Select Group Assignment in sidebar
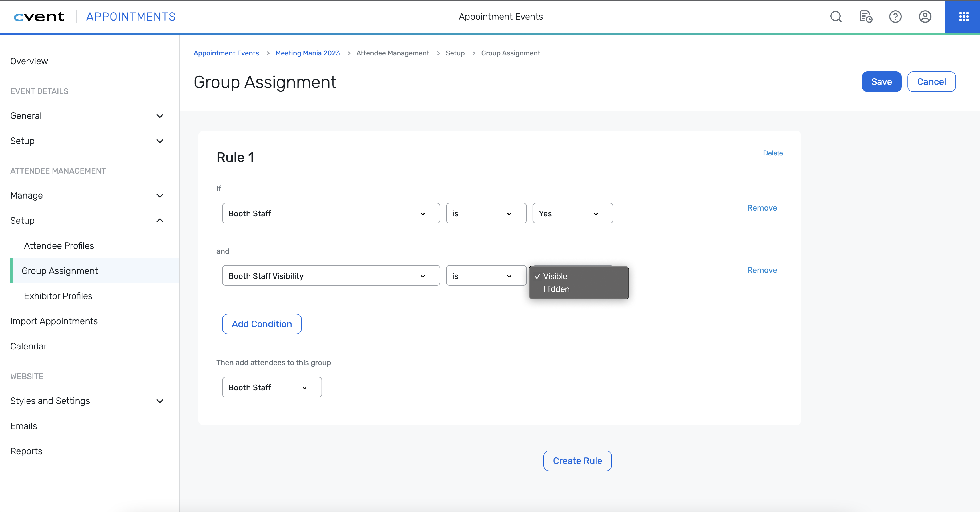 click(95, 271)
